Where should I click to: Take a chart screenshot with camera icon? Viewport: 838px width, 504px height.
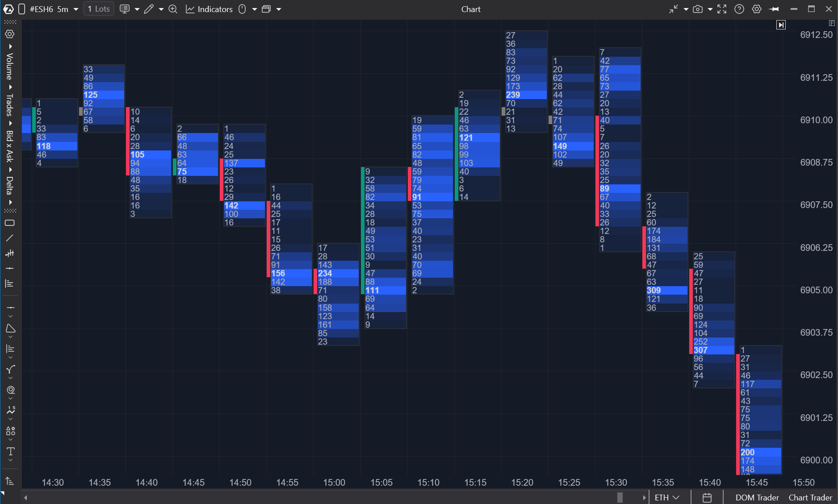(x=697, y=9)
